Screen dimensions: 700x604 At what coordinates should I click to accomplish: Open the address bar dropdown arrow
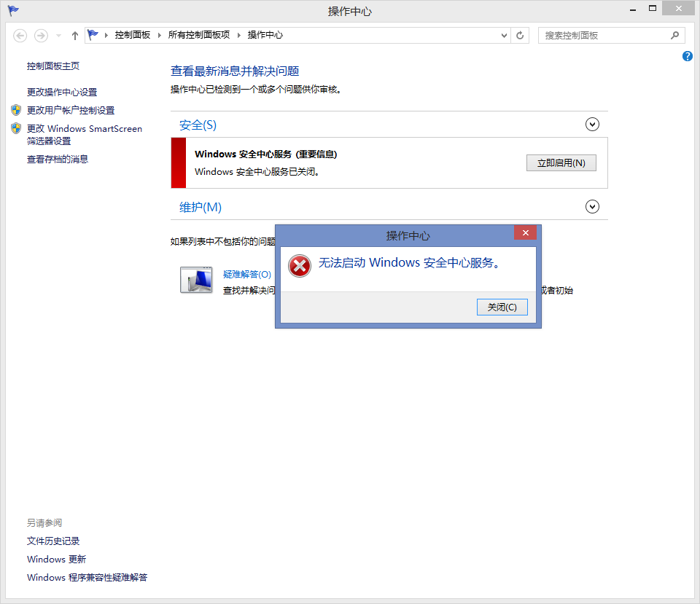coord(504,34)
